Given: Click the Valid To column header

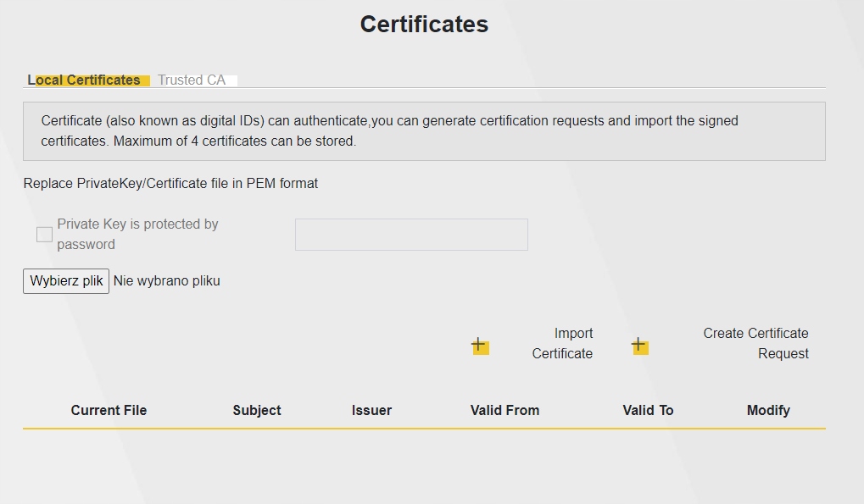Looking at the screenshot, I should [x=648, y=410].
